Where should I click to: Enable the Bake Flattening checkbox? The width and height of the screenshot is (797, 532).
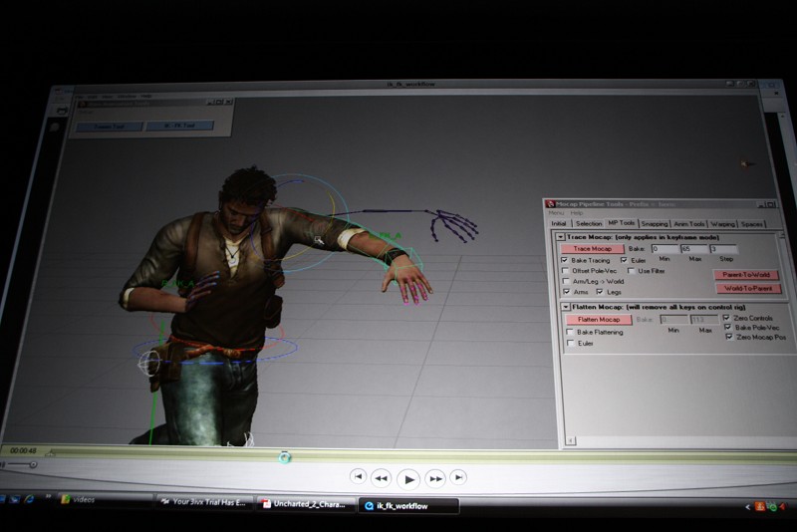(x=570, y=332)
